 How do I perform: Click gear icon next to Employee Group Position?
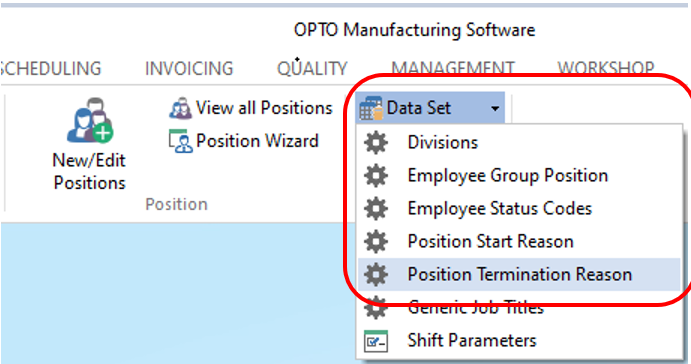coord(376,176)
